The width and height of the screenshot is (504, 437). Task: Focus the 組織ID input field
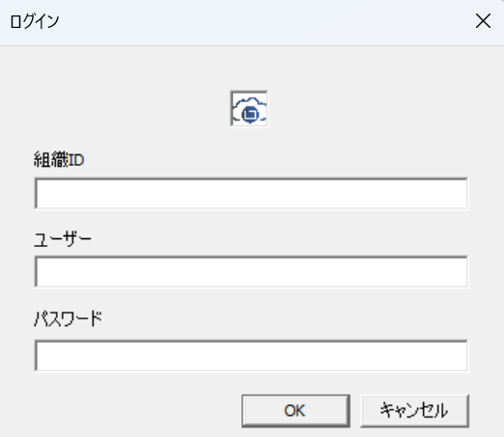click(x=251, y=193)
